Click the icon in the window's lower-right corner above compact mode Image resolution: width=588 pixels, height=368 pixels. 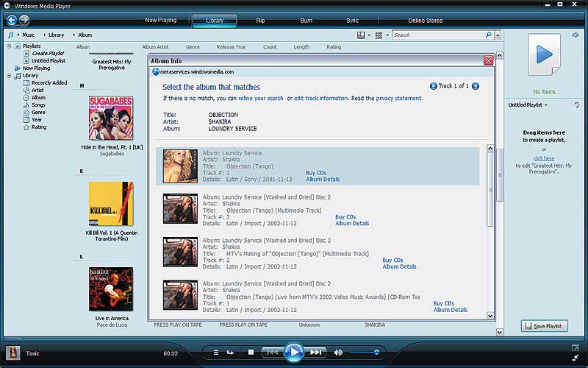(576, 347)
